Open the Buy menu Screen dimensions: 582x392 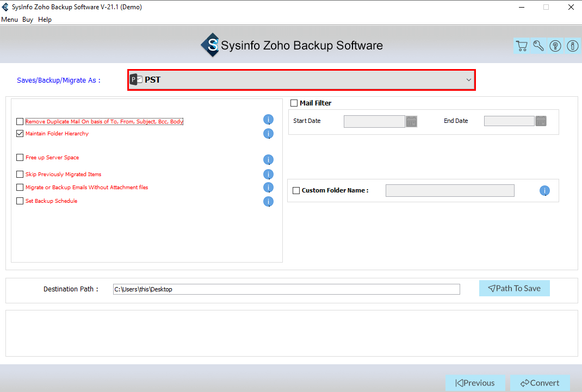[27, 20]
